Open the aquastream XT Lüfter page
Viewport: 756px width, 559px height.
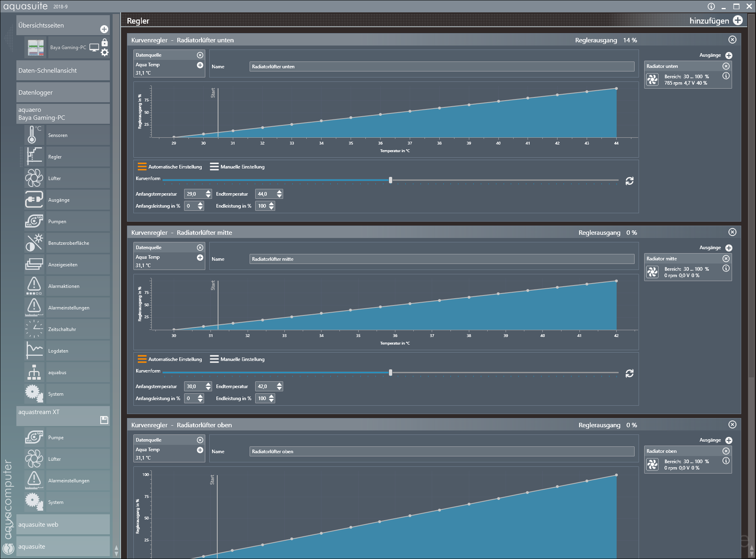(67, 459)
